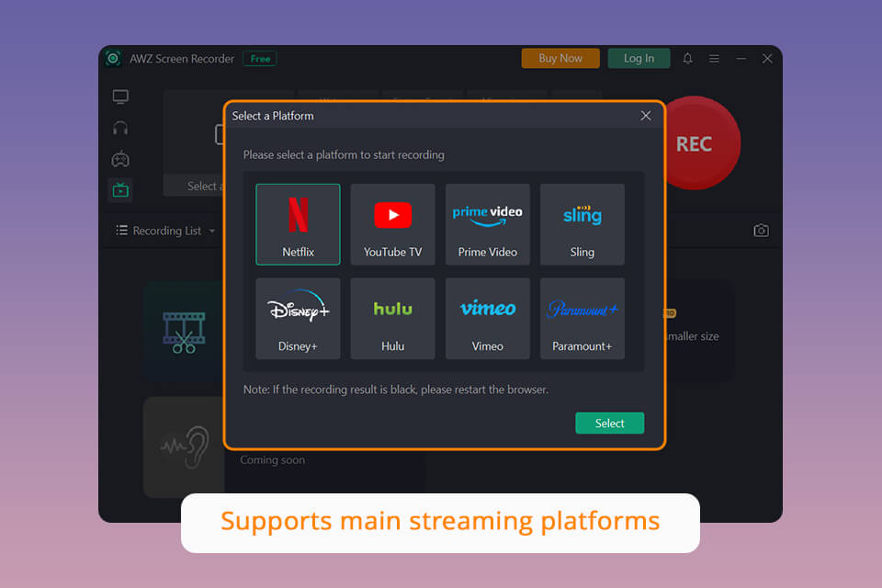882x588 pixels.
Task: Switch to audio recording headphones icon
Action: [x=120, y=129]
